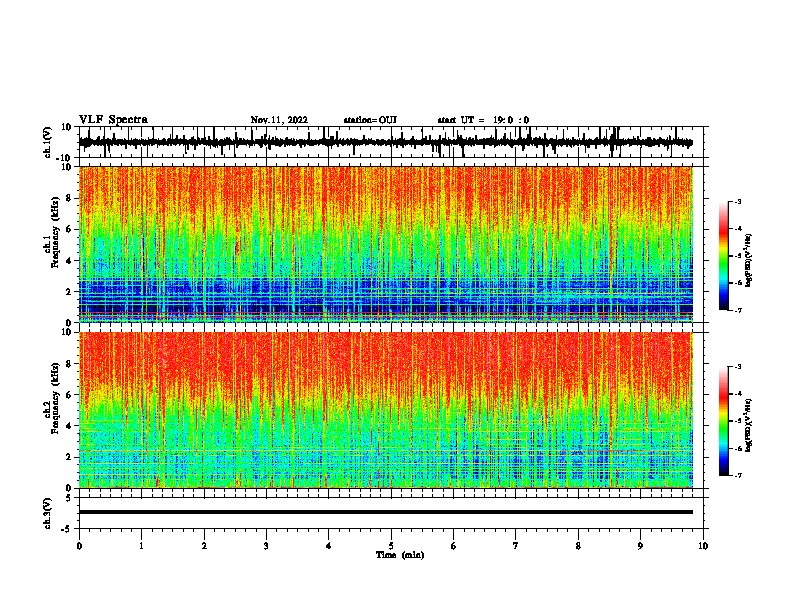Click tick label "1" on Time axis
The height and width of the screenshot is (612, 792).
[141, 546]
